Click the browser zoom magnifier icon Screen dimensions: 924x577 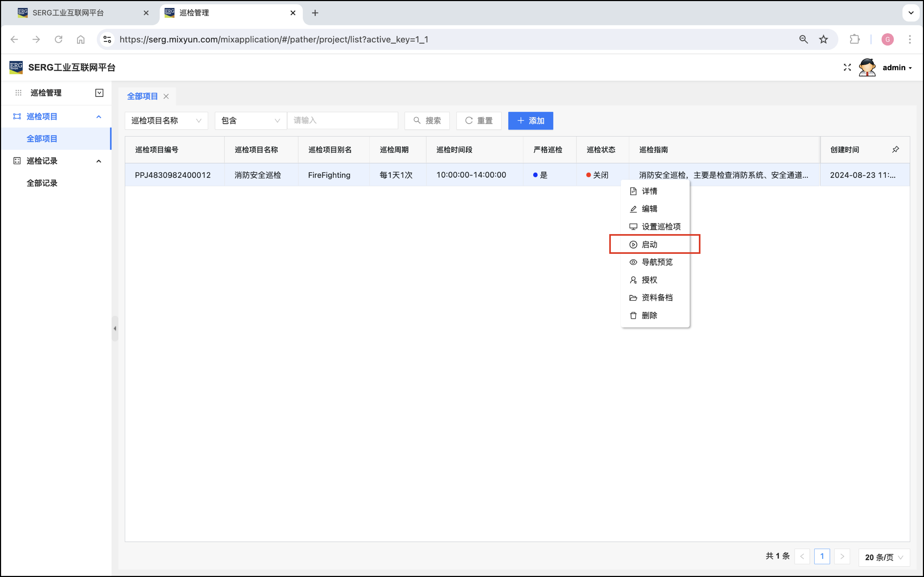(803, 39)
